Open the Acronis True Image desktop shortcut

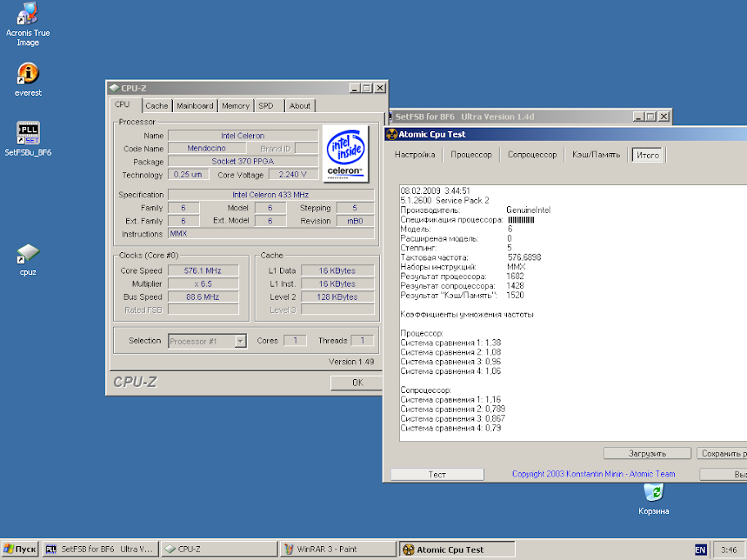tap(28, 24)
